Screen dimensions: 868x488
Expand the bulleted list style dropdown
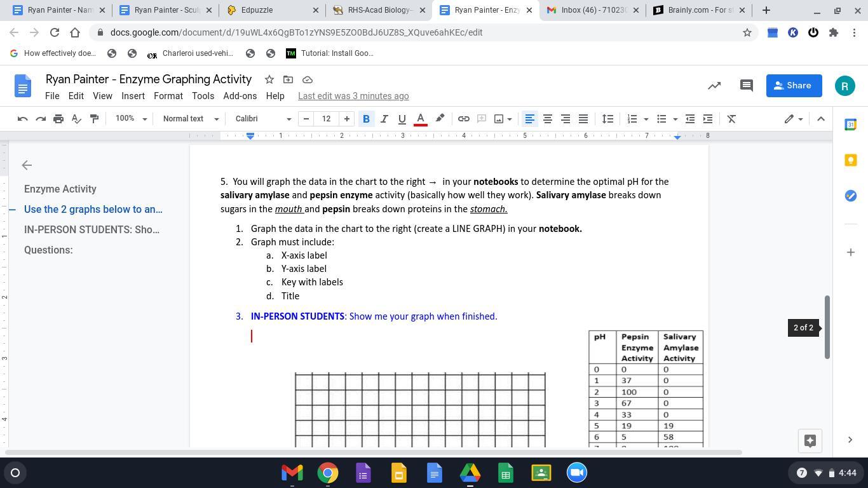pos(675,119)
